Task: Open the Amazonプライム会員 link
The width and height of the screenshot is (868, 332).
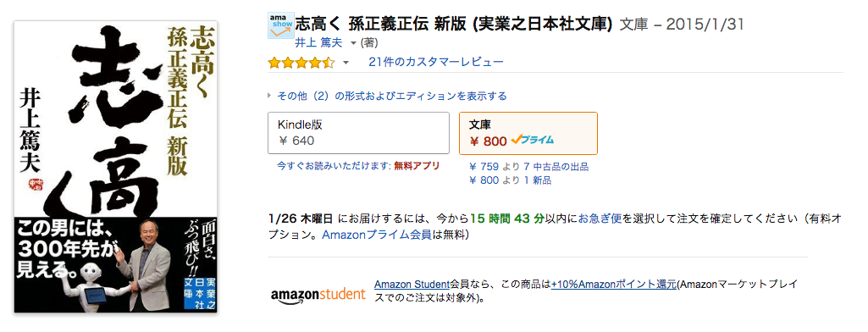Action: (x=377, y=234)
